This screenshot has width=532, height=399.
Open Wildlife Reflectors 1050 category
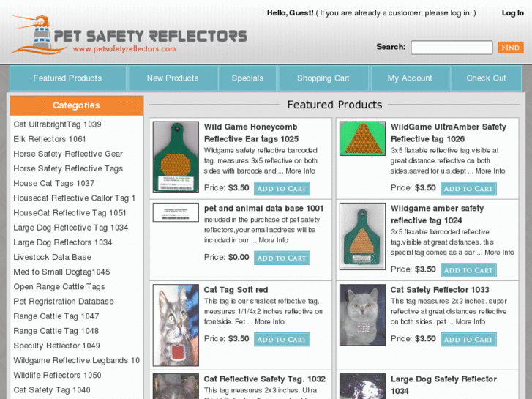[x=57, y=375]
